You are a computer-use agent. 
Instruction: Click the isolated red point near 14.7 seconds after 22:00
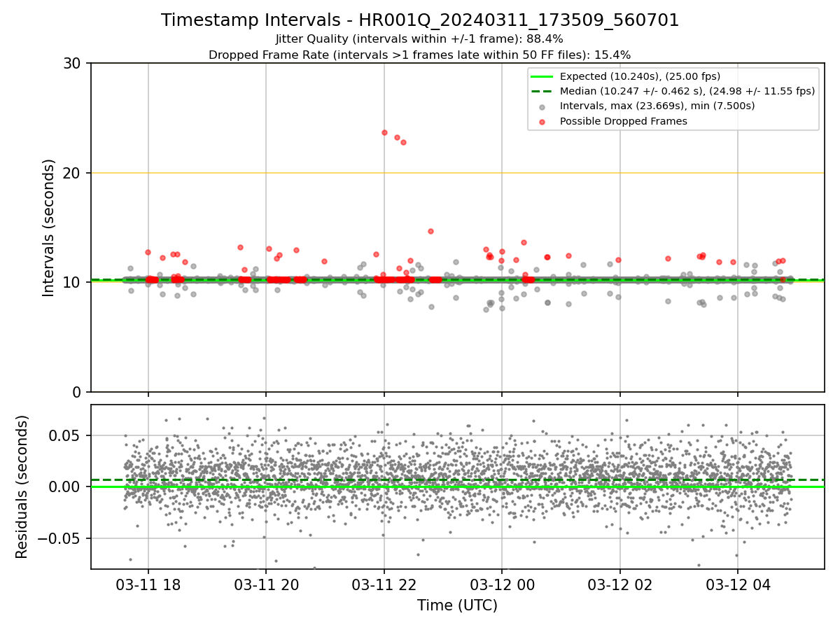(430, 231)
